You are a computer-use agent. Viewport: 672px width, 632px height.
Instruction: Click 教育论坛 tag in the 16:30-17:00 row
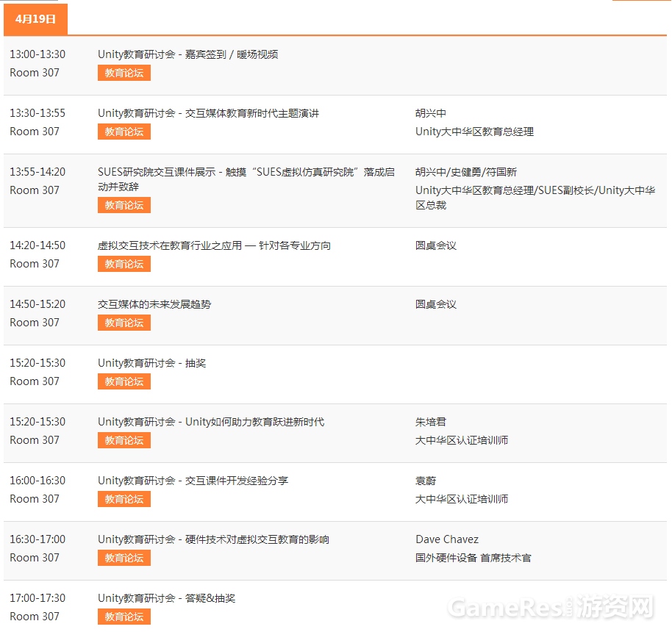coord(124,558)
